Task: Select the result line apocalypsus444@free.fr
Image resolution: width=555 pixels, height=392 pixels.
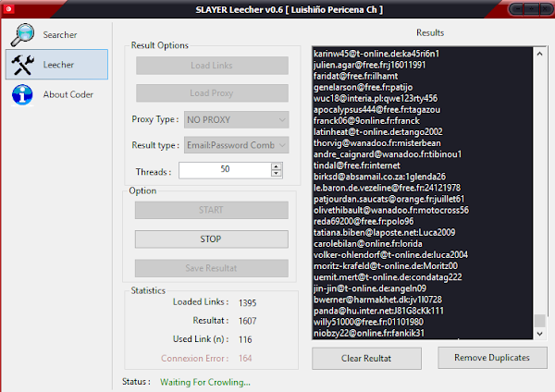Action: point(377,110)
